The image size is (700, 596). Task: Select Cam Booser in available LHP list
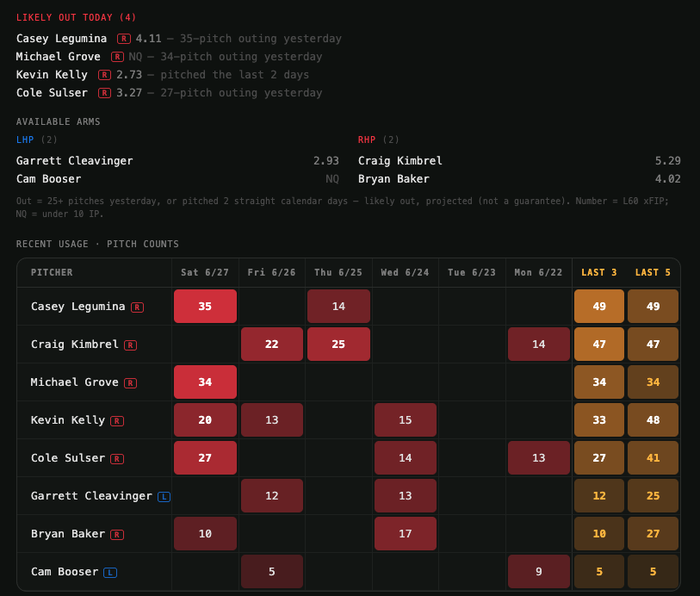point(49,179)
